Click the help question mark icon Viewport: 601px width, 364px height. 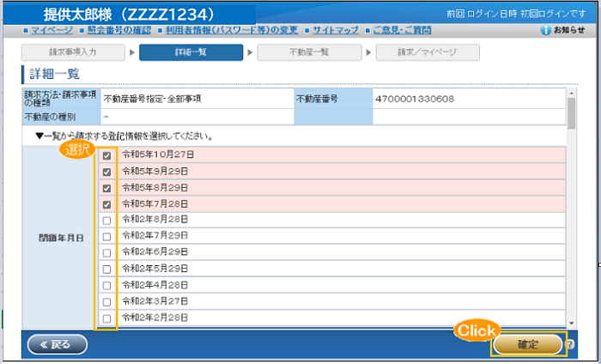coord(570,344)
